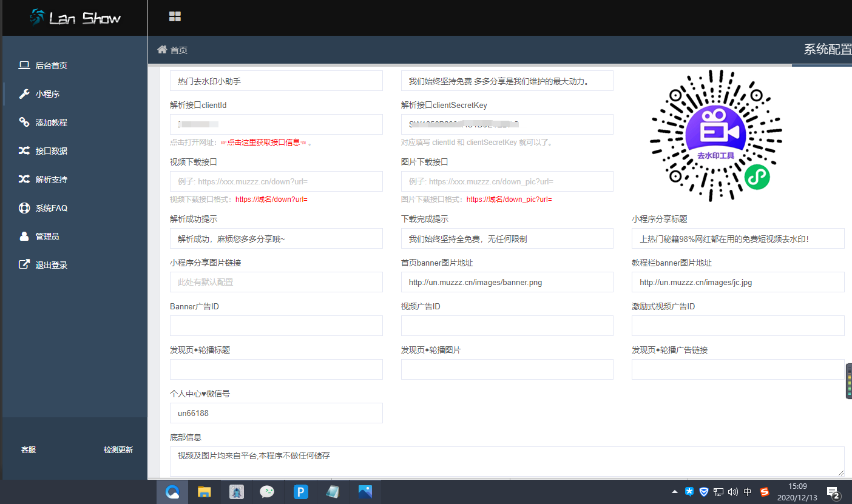Click the 下载完成提示 input field
852x504 pixels.
tap(507, 238)
